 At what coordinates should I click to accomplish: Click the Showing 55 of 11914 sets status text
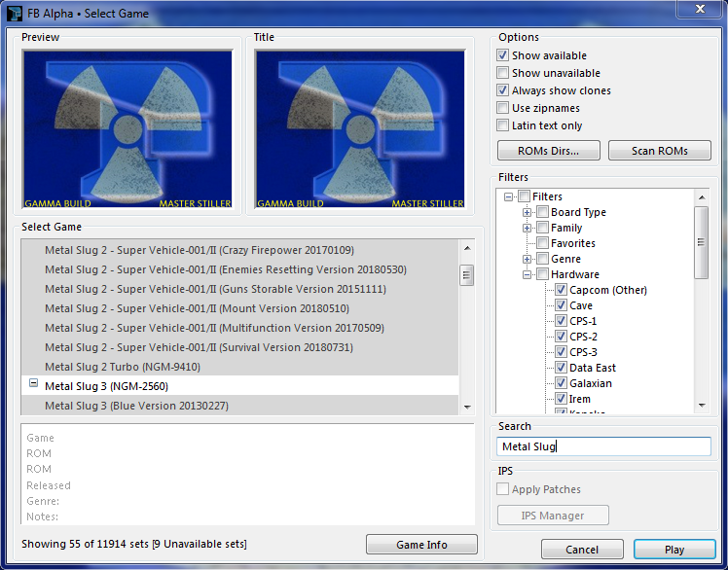134,544
